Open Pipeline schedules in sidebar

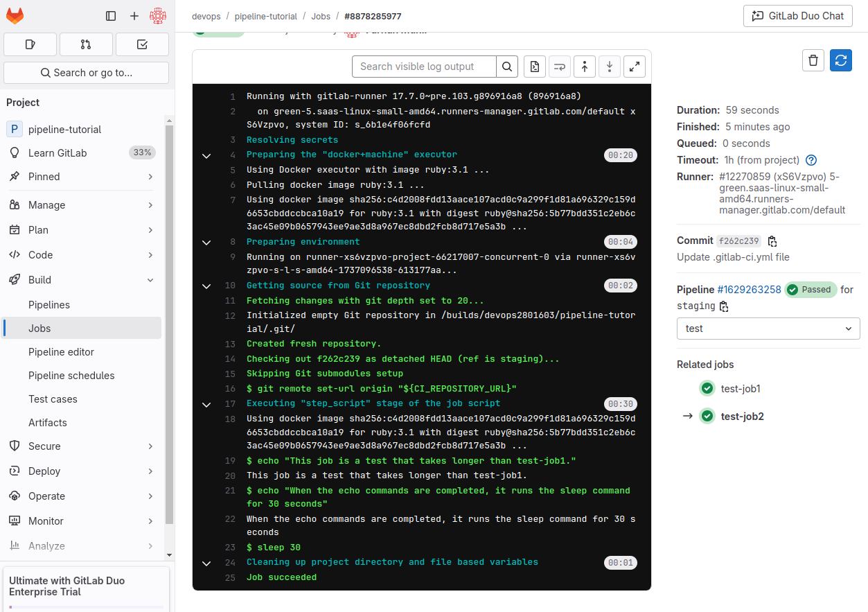point(82,376)
